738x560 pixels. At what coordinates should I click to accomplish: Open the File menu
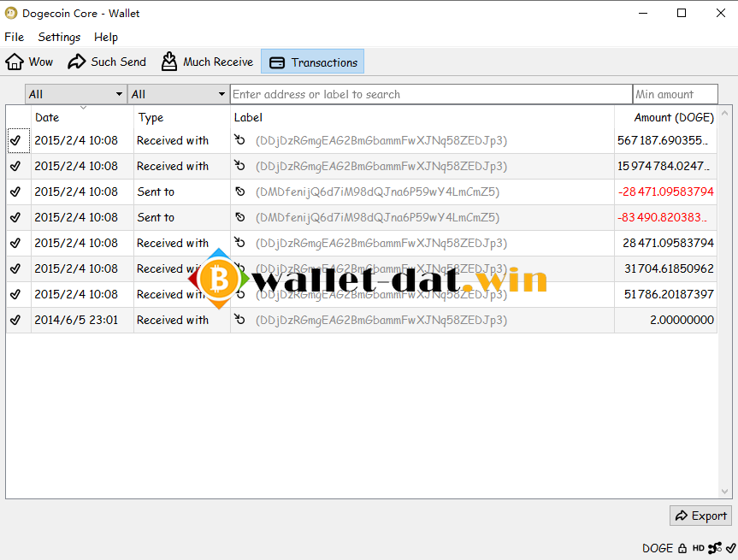(15, 37)
